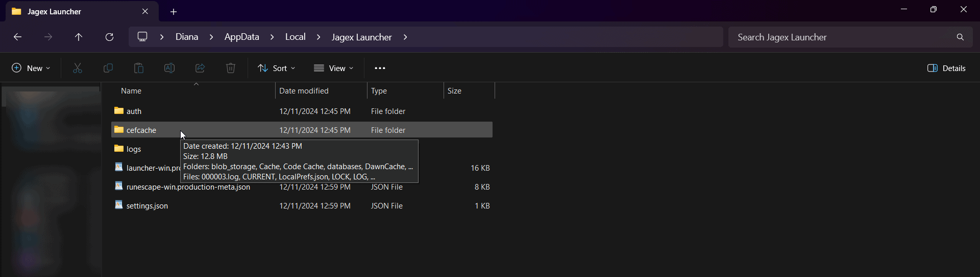Click Jagex Launcher in the breadcrumb
This screenshot has height=277, width=980.
click(x=362, y=37)
